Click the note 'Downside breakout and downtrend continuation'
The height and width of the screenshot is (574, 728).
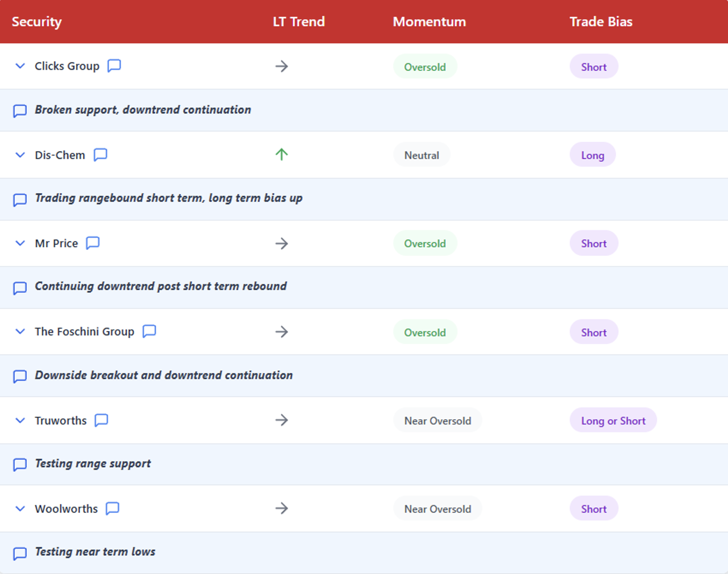coord(163,375)
